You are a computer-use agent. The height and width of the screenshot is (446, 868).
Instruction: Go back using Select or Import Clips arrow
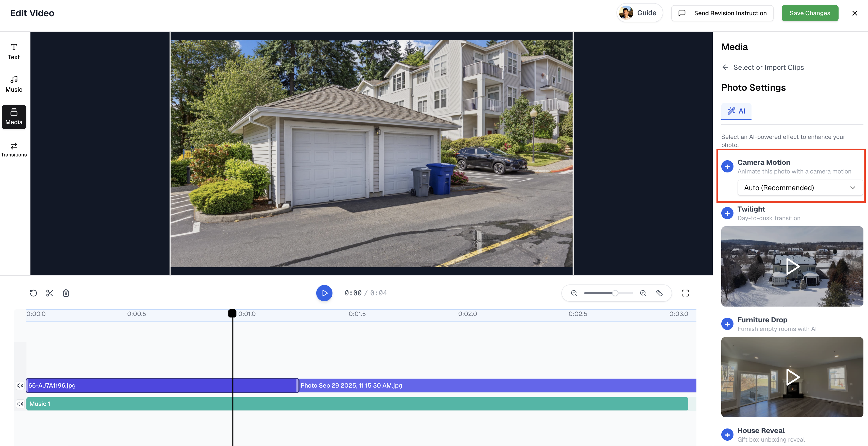point(725,67)
